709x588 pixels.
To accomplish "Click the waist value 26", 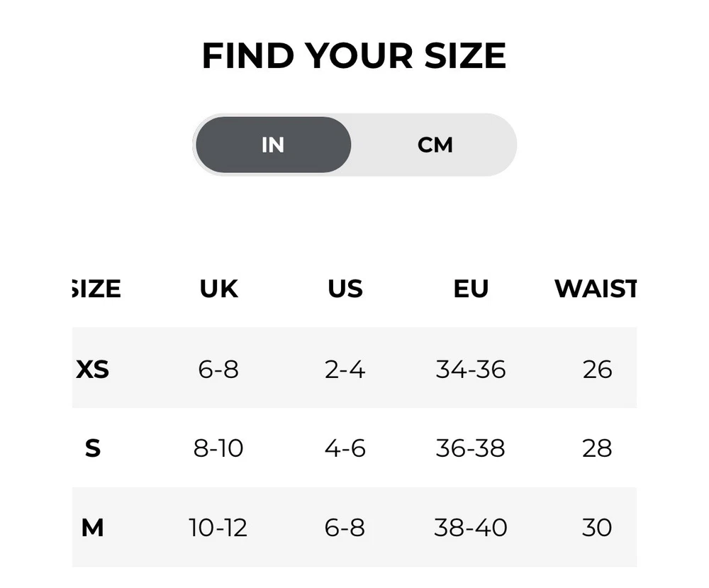I will coord(597,369).
